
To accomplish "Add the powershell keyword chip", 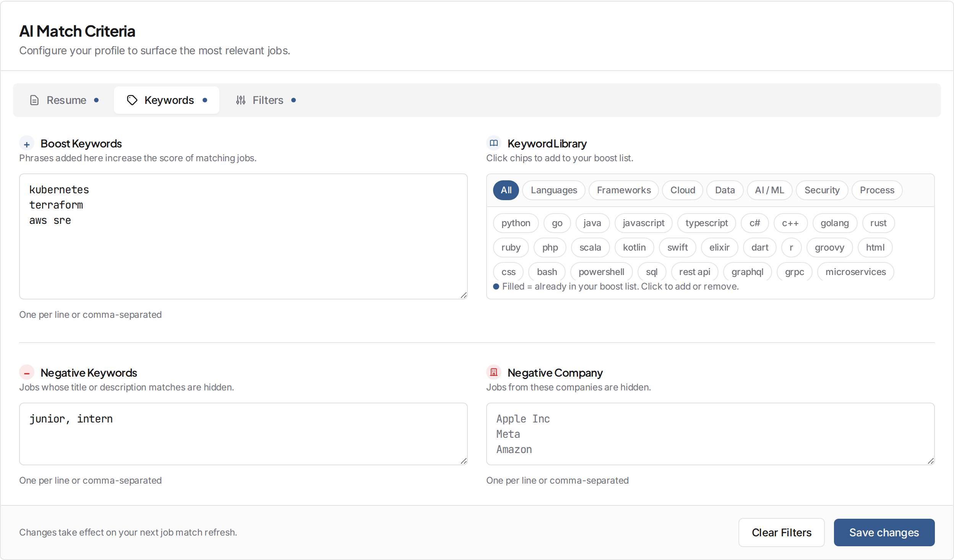I will (x=601, y=272).
